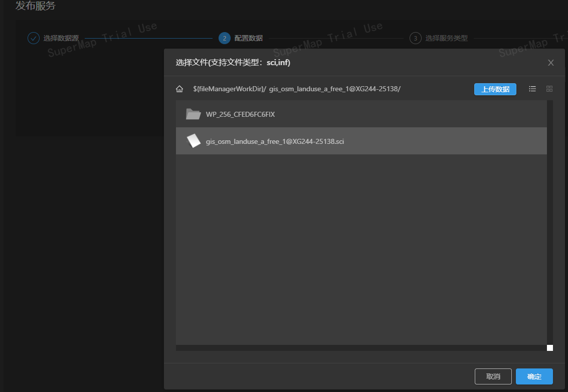Click the .sci file's document icon
This screenshot has width=568, height=392.
tap(193, 141)
